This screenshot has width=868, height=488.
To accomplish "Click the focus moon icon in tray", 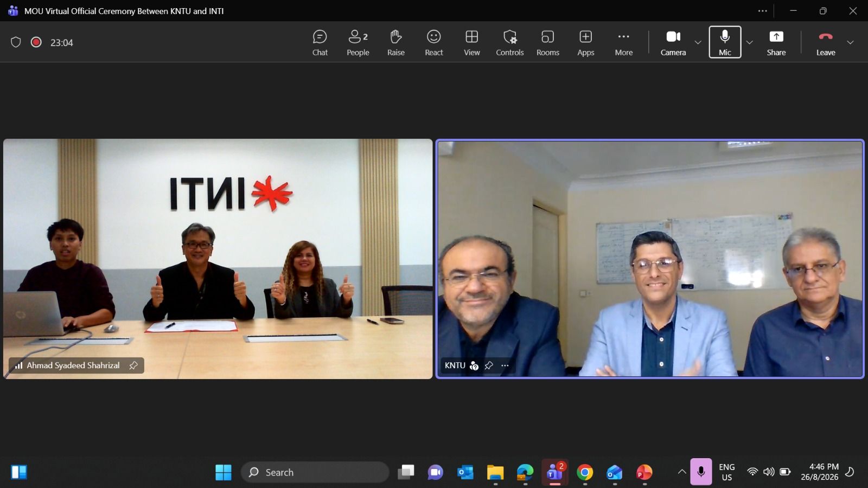I will pos(850,472).
